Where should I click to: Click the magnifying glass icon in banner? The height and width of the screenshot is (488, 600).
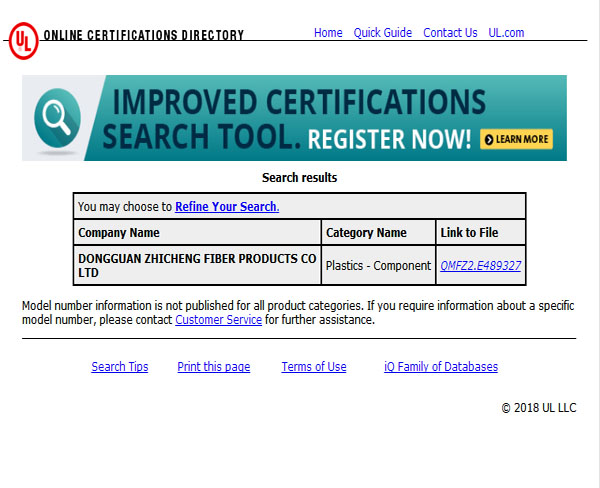click(58, 118)
